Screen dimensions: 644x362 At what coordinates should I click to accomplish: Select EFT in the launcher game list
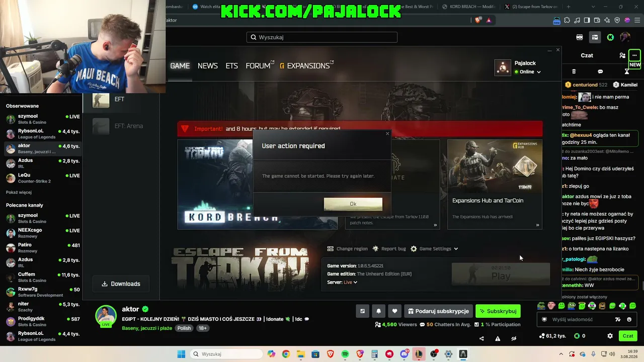coord(121,99)
